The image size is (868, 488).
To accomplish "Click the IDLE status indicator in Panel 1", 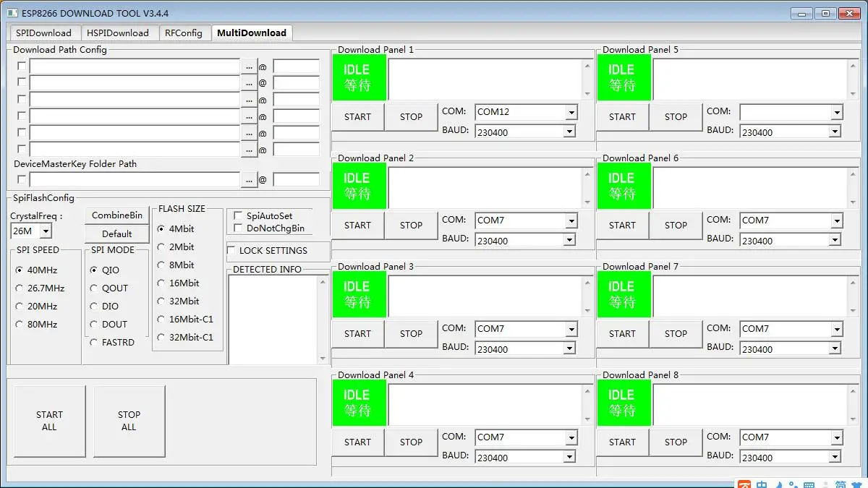I will 359,77.
